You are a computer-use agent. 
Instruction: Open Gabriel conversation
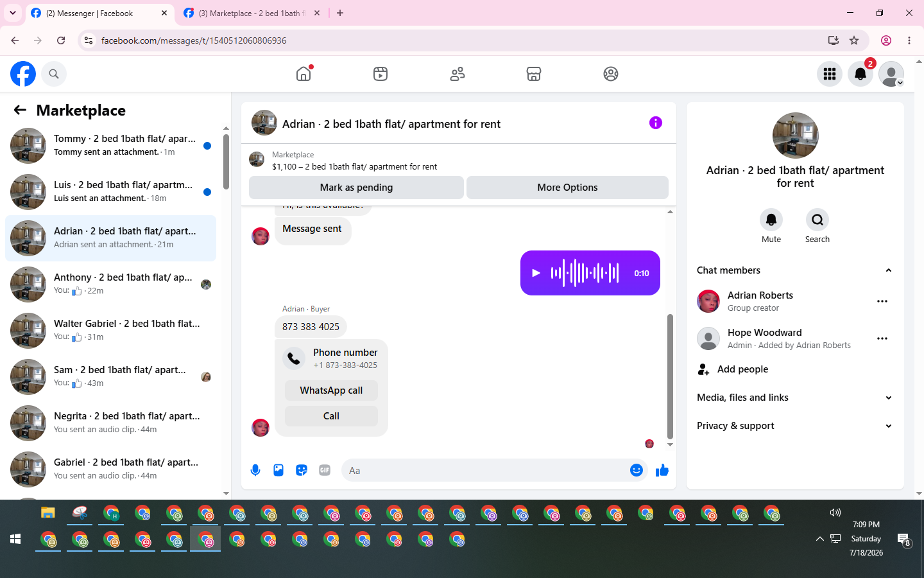pyautogui.click(x=110, y=469)
